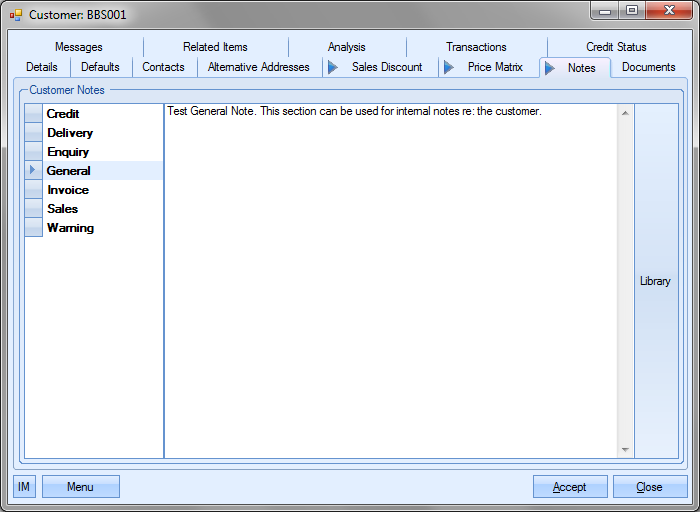700x512 pixels.
Task: Click the application icon in title bar
Action: point(15,15)
